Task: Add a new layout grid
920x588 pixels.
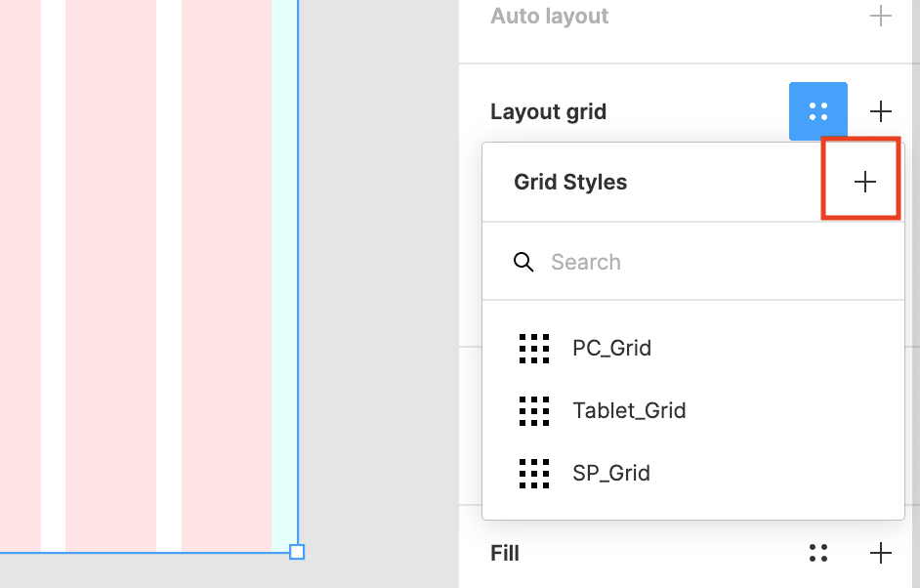Action: tap(880, 111)
